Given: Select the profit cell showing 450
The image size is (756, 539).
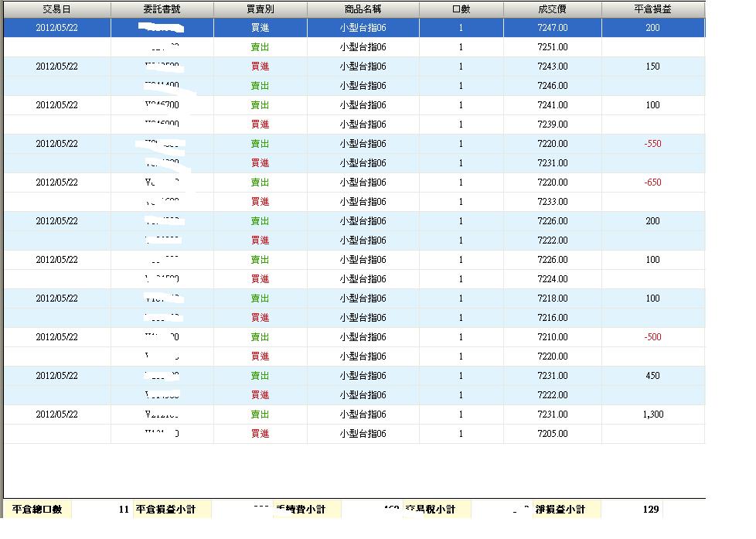Looking at the screenshot, I should 653,375.
